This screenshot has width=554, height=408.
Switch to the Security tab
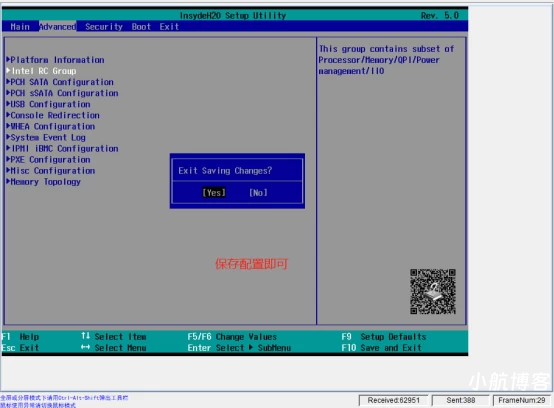(x=104, y=26)
